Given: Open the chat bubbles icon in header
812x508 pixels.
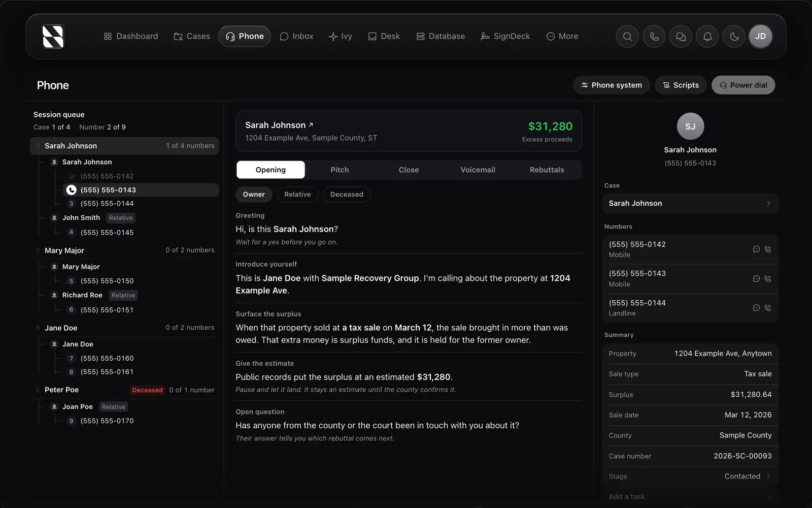Looking at the screenshot, I should pyautogui.click(x=681, y=37).
